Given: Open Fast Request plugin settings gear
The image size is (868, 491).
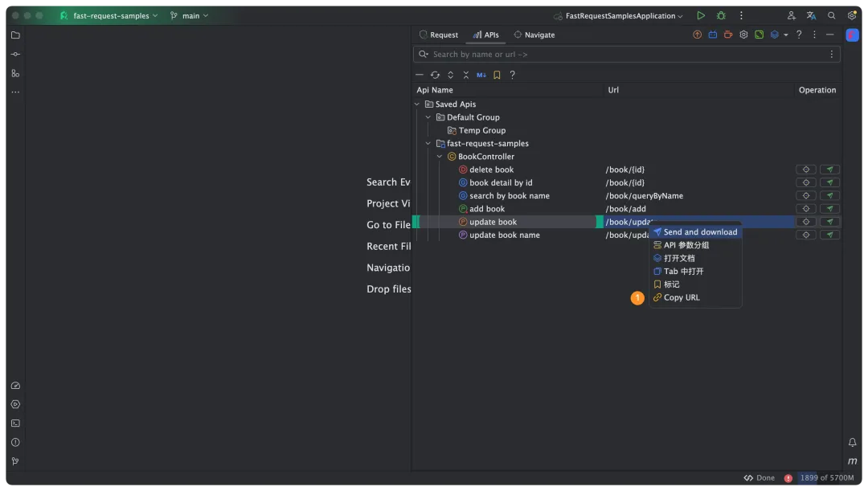Looking at the screenshot, I should [x=743, y=35].
